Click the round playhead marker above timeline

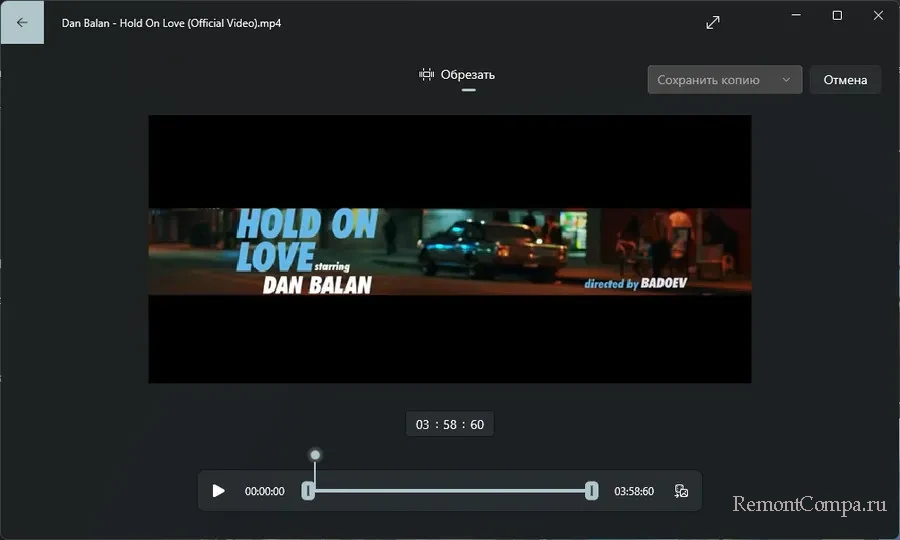315,455
